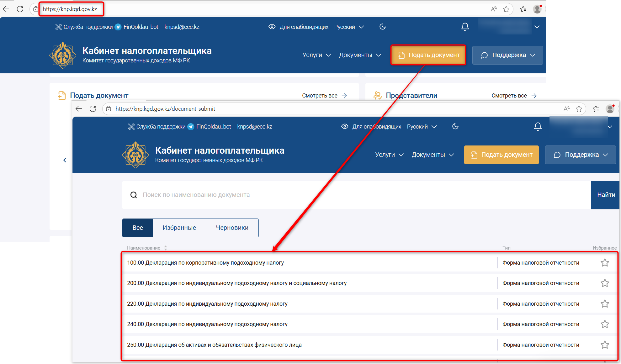
Task: Click the magnifier icon in the document search field
Action: tap(134, 195)
